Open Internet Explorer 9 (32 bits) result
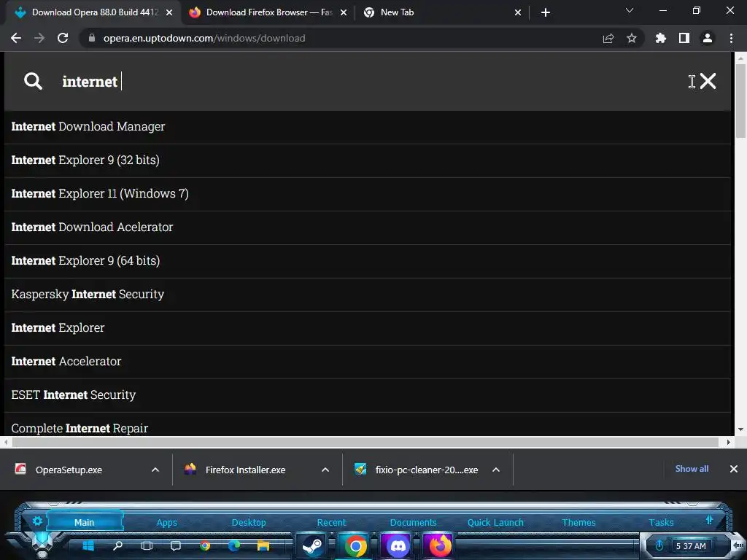747x560 pixels. (x=368, y=160)
